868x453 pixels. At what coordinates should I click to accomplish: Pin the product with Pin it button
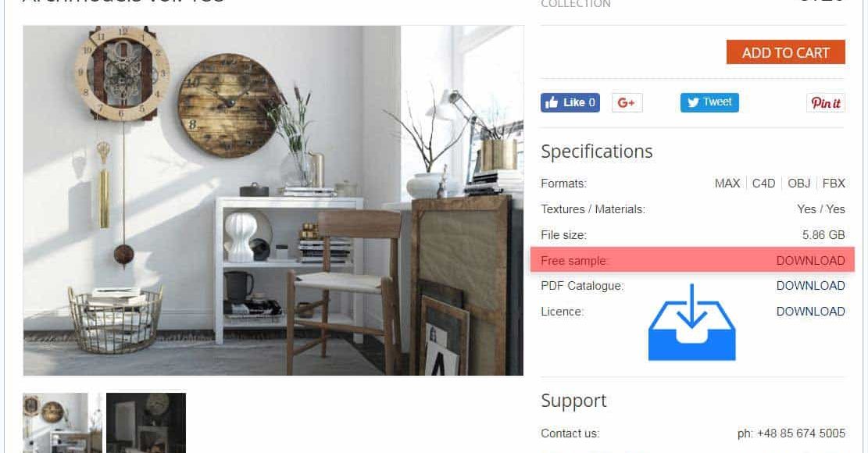click(x=825, y=102)
